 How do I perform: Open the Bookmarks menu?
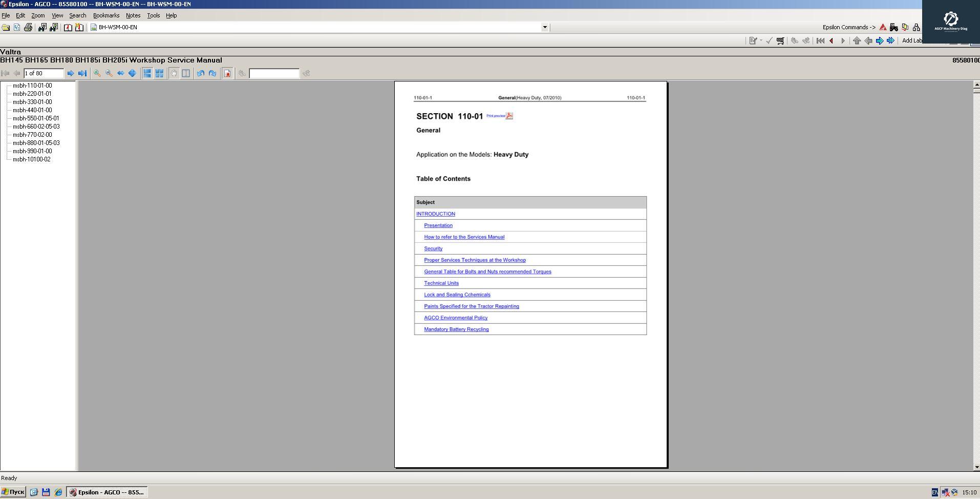pos(106,15)
